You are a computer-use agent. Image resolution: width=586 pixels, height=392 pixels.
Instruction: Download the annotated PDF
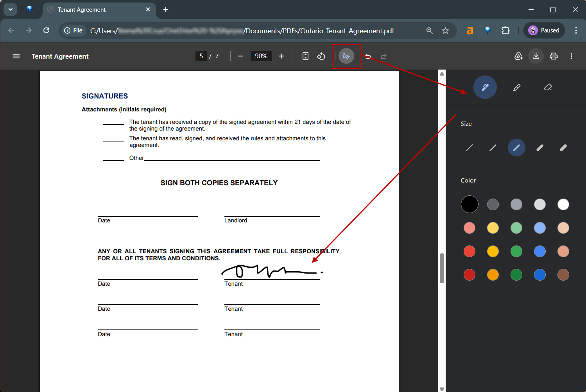click(x=536, y=56)
